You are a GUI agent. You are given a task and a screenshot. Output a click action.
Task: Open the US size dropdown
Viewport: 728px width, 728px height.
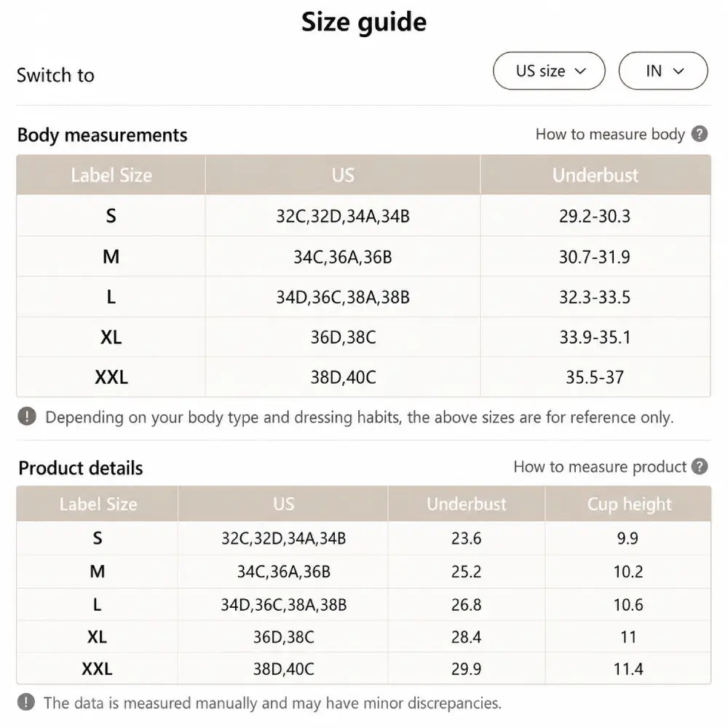click(549, 71)
